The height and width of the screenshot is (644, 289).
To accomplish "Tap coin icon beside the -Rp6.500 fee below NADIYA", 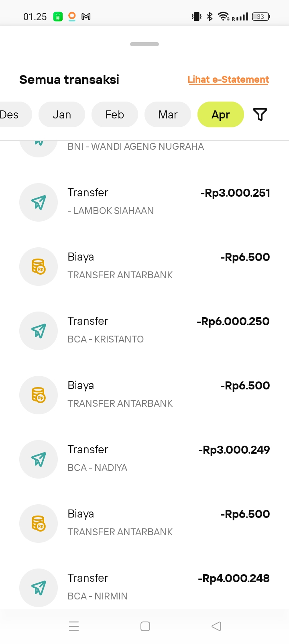I will [39, 524].
